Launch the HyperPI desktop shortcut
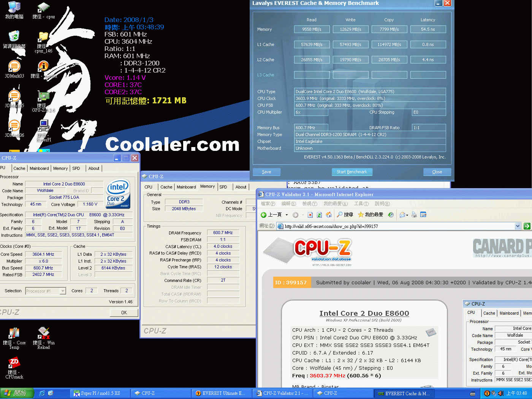The height and width of the screenshot is (399, 532). click(x=43, y=131)
